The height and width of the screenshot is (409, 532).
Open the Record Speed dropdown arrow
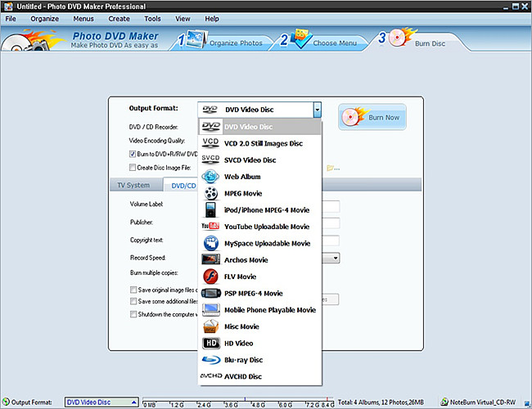click(x=336, y=258)
